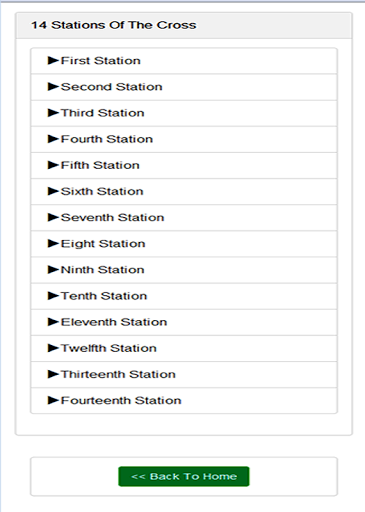The height and width of the screenshot is (512, 365).
Task: Click the triangle icon beside Ninth Station
Action: point(53,270)
